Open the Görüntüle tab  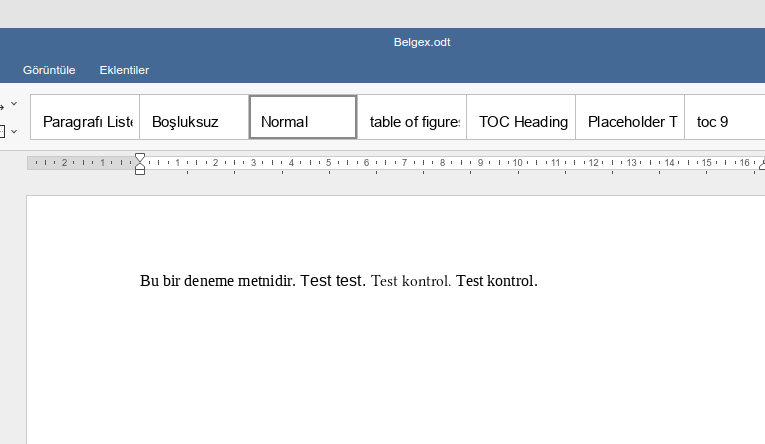pyautogui.click(x=49, y=70)
